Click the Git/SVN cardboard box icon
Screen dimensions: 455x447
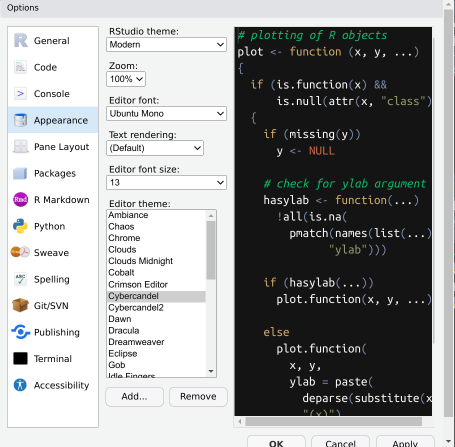pyautogui.click(x=20, y=305)
